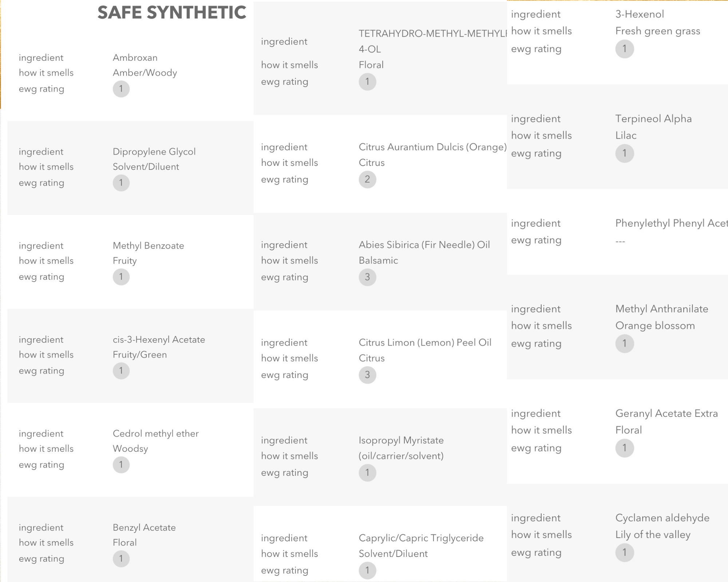The height and width of the screenshot is (582, 728).
Task: Click the Fir Needle Oil rating 3 badge
Action: tap(367, 277)
